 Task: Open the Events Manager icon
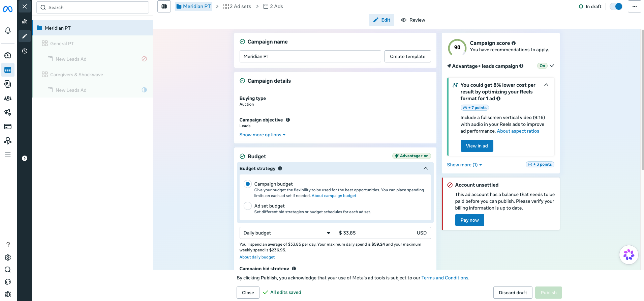point(8,141)
